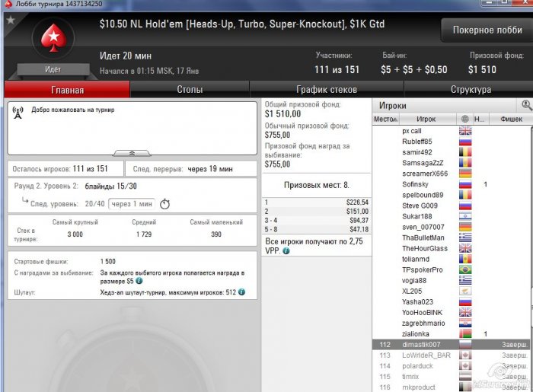
Task: Click the Belgian flag next to samir492
Action: click(465, 152)
